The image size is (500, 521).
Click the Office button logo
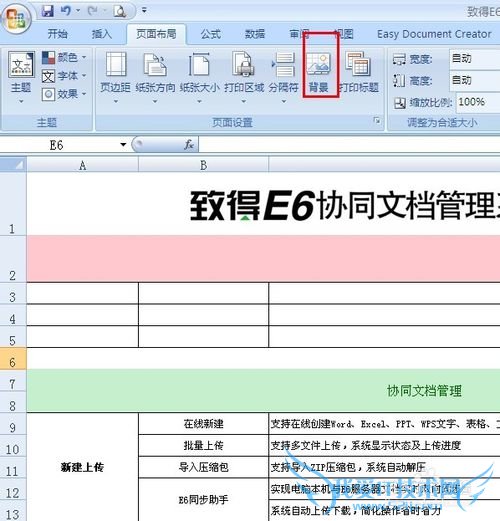point(16,18)
